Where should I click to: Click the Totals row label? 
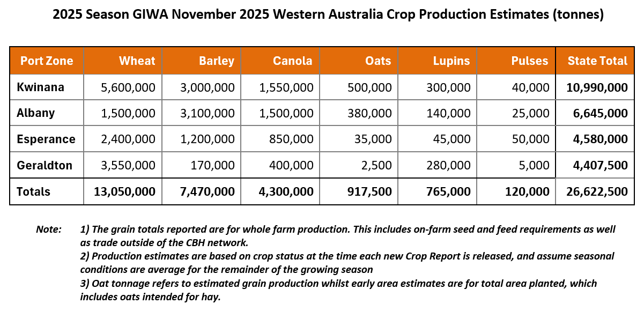(33, 191)
